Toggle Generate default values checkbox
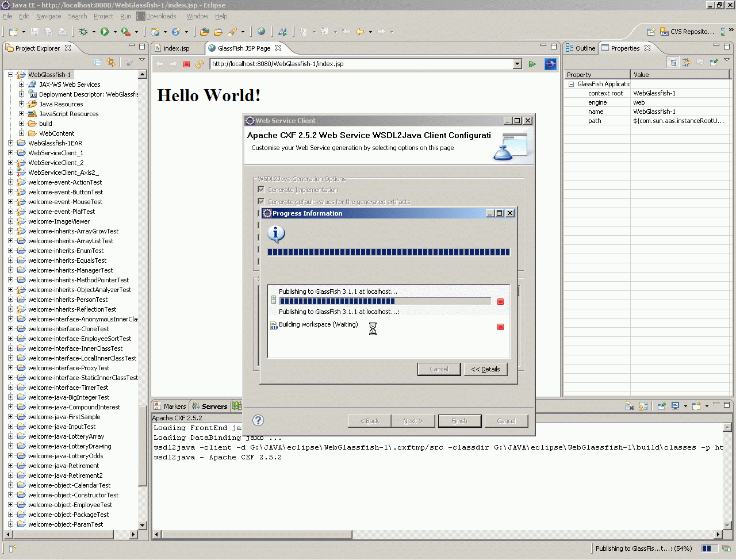736x560 pixels. (x=261, y=202)
